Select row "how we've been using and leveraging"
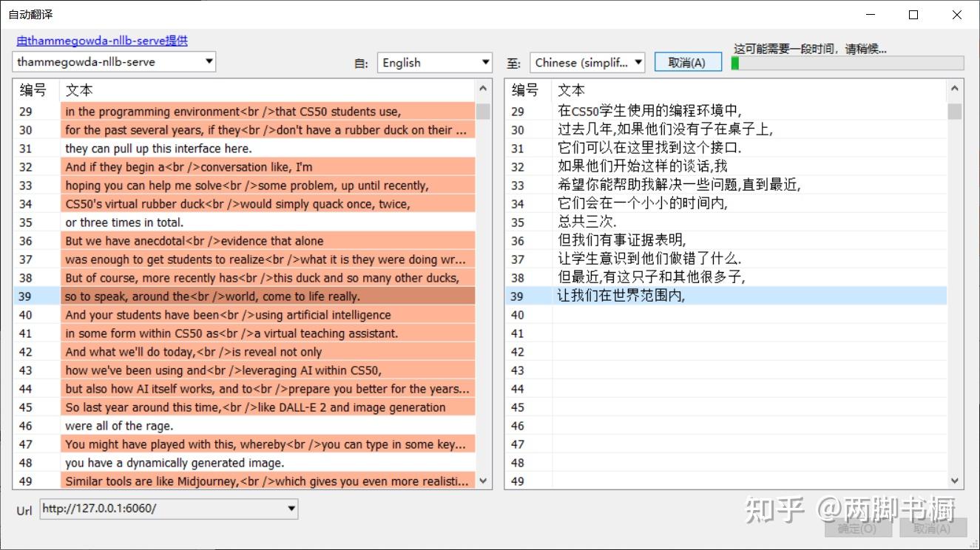Viewport: 980px width, 550px height. [x=245, y=370]
